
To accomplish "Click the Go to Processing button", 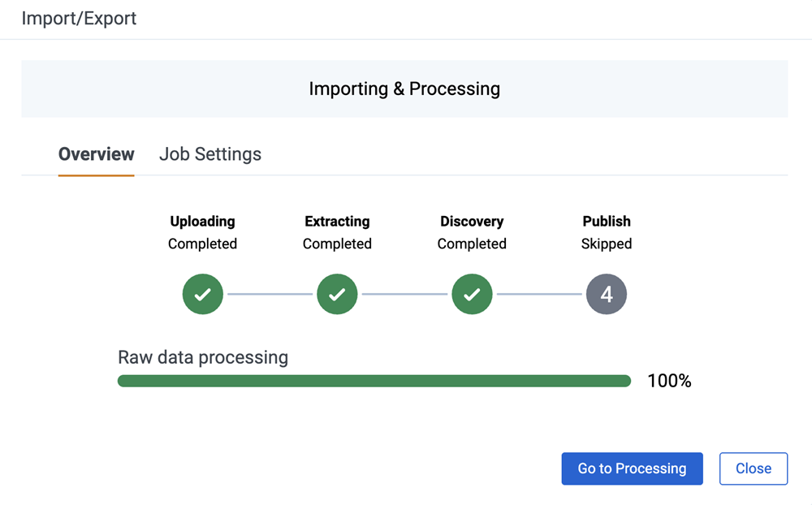I will pyautogui.click(x=632, y=468).
